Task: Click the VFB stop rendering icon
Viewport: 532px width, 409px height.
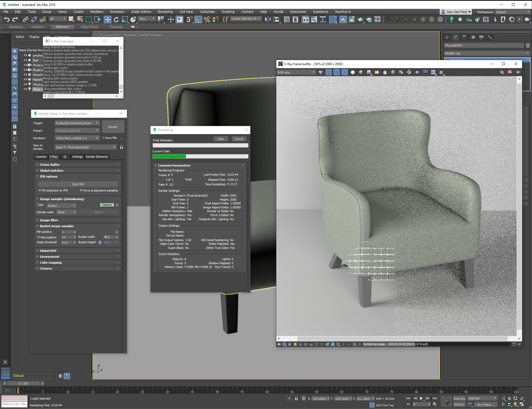Action: click(x=510, y=72)
